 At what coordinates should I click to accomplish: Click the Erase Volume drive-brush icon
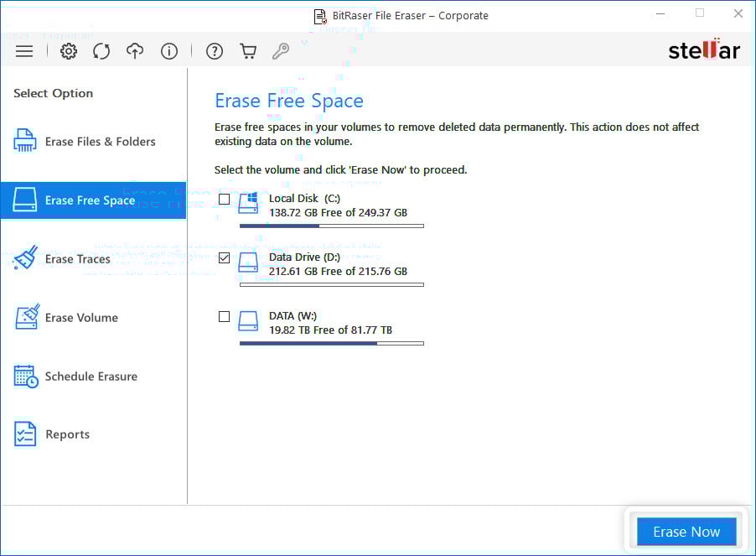(x=27, y=317)
